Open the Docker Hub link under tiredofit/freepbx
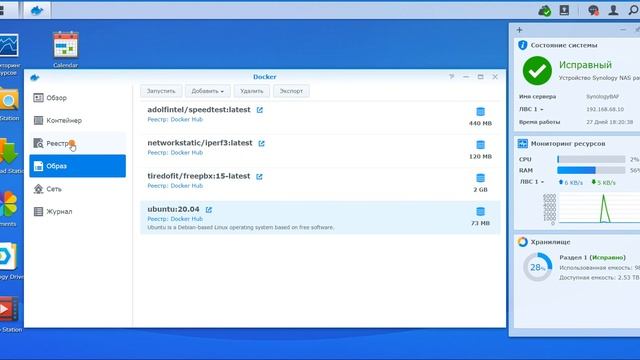Viewport: 640px width, 360px height. [x=187, y=186]
